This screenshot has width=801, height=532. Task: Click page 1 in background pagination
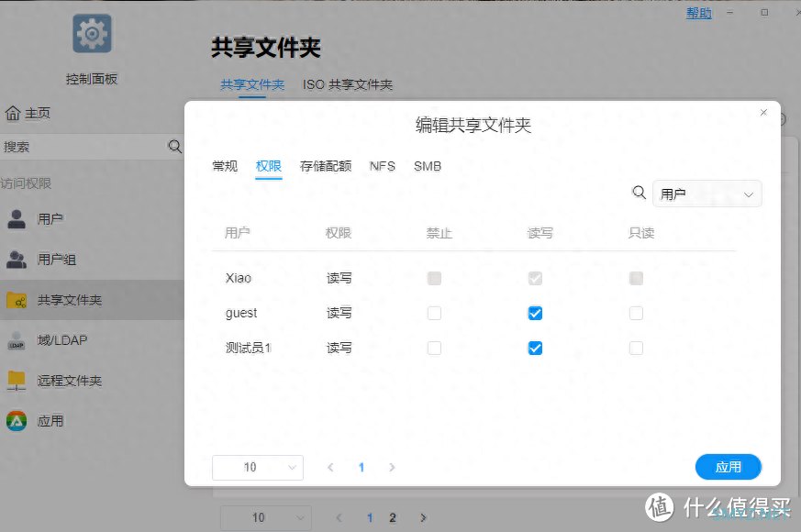pos(370,517)
